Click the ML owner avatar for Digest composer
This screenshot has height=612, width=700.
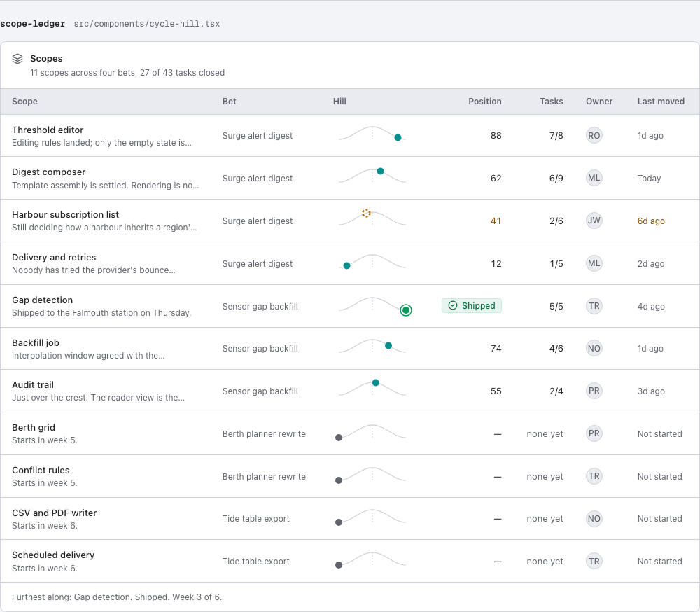[594, 178]
